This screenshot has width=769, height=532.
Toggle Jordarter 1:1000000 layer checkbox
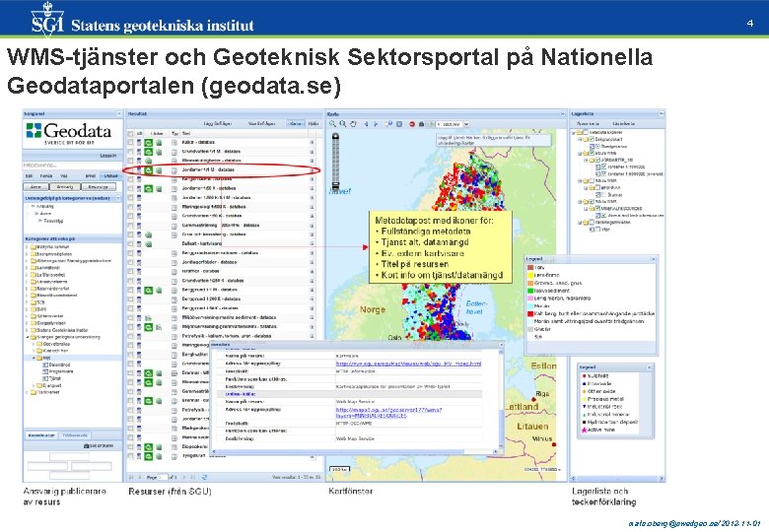pyautogui.click(x=603, y=166)
